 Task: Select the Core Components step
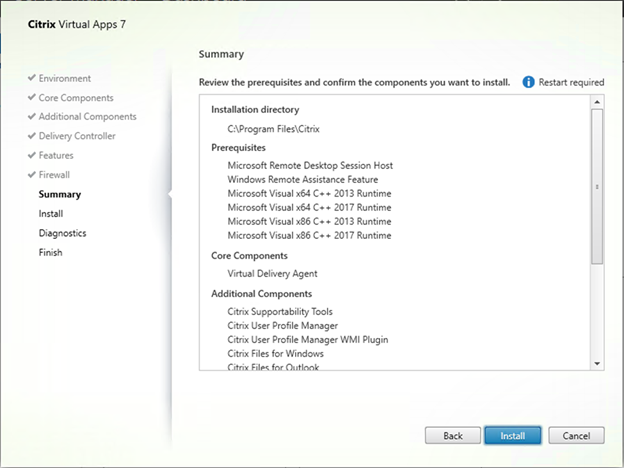click(76, 98)
